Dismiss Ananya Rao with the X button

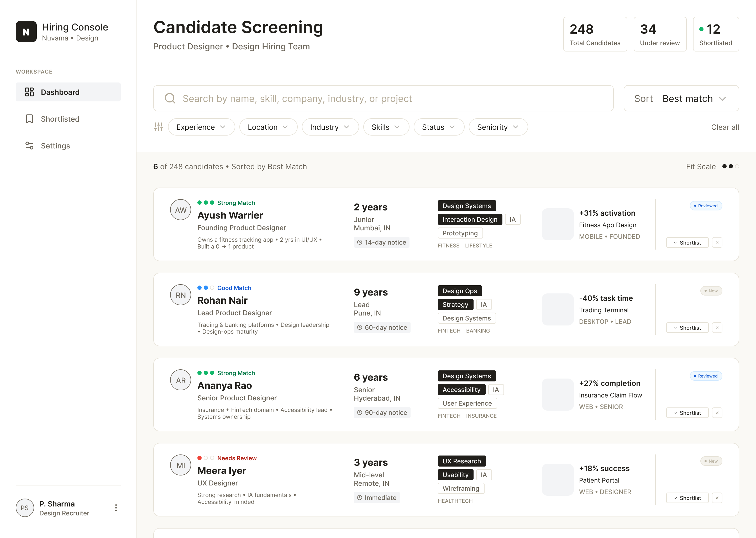pos(717,413)
